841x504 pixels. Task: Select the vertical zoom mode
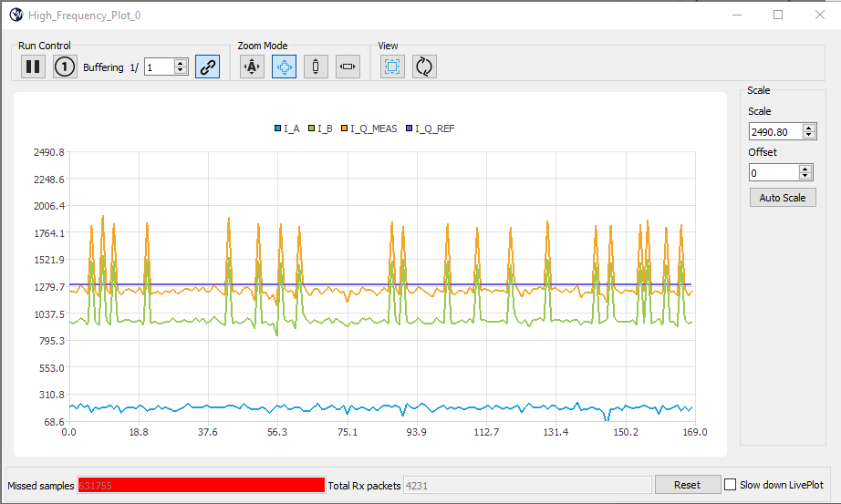(316, 67)
